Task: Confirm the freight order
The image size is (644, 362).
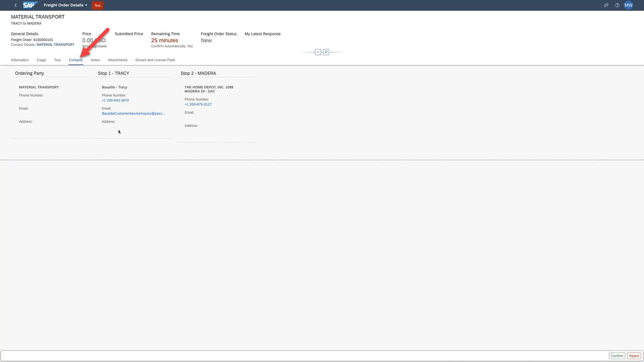Action: pos(617,356)
